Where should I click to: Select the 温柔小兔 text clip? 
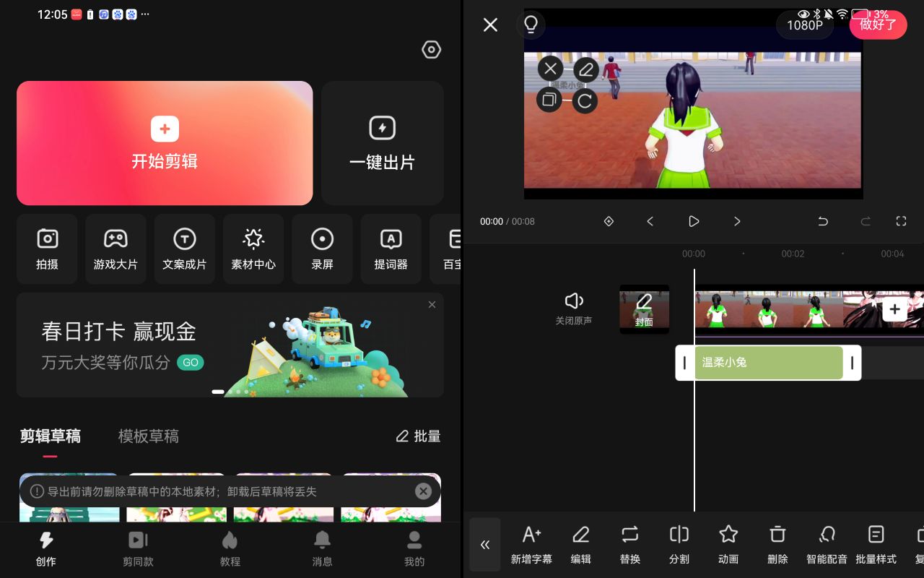768,363
